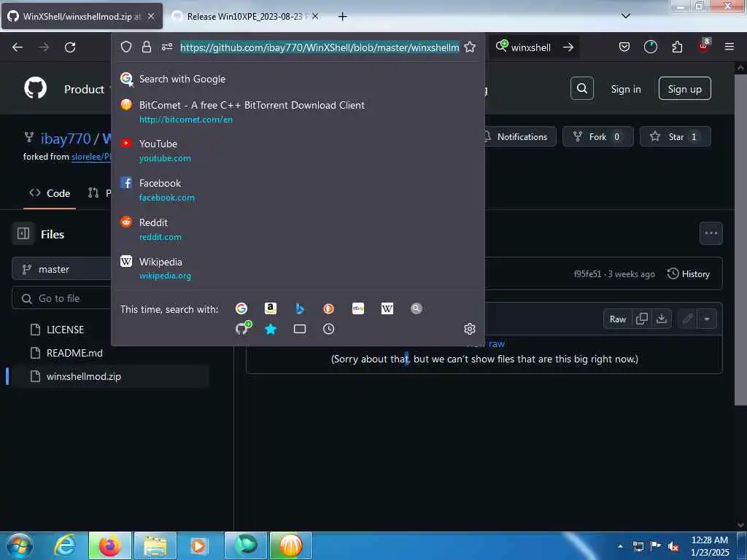
Task: Search this time with DuckDuckGo icon
Action: pos(329,308)
